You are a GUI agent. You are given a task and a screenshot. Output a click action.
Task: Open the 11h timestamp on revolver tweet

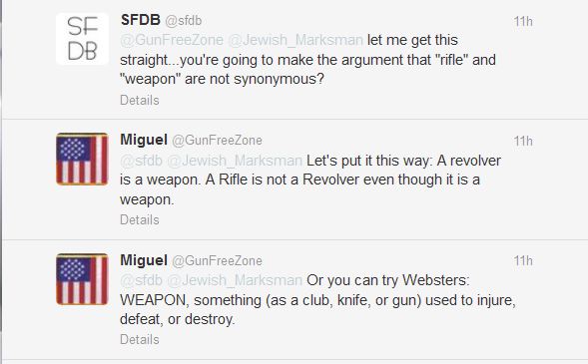click(523, 142)
